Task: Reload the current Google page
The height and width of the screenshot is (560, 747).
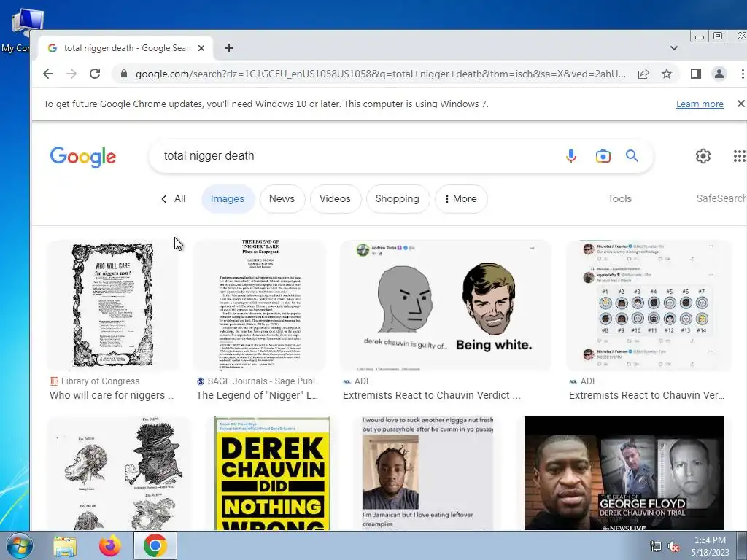Action: click(x=95, y=74)
